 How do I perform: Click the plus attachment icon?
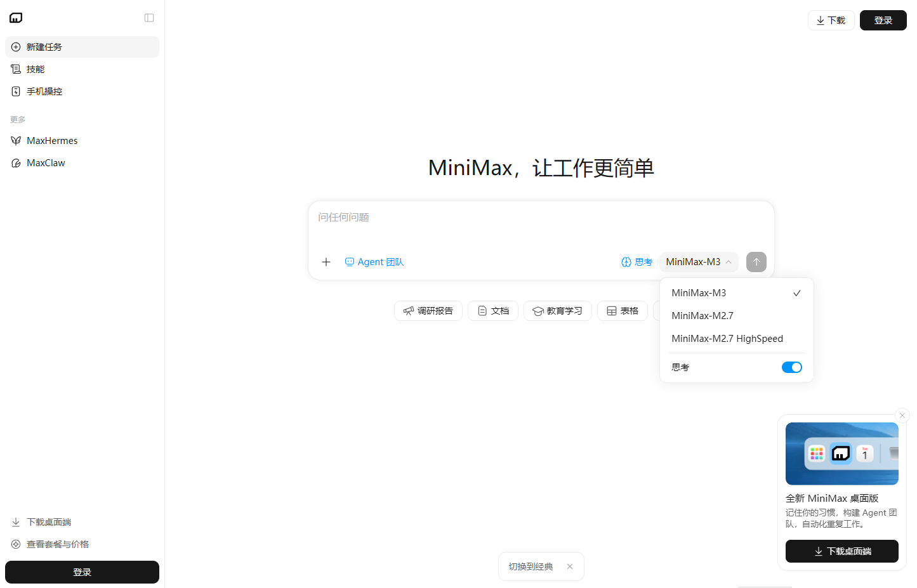326,262
